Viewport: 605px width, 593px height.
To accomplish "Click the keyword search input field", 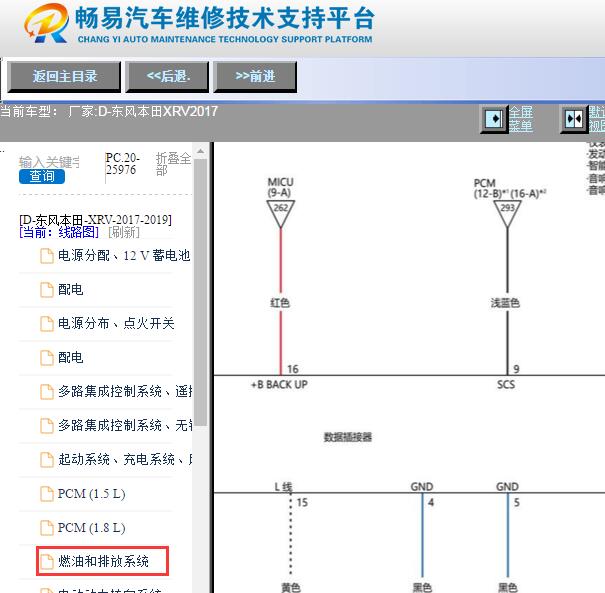I will 49,162.
